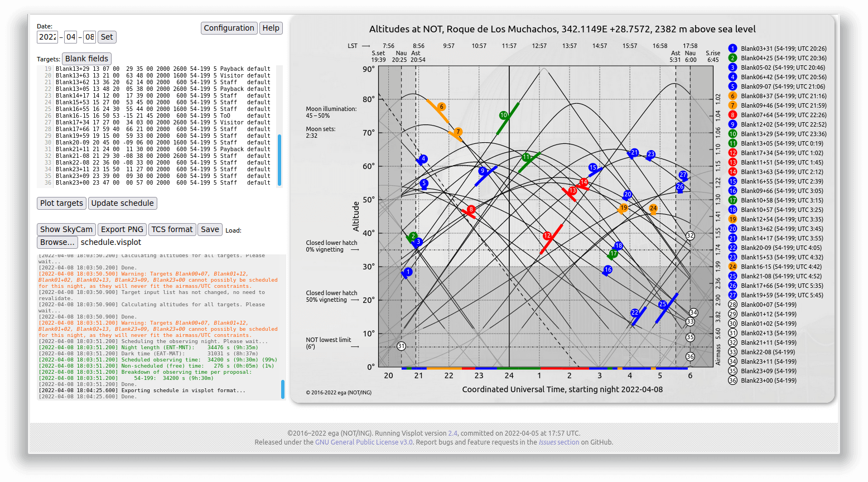Click the day input field
The height and width of the screenshot is (482, 868).
pyautogui.click(x=90, y=37)
